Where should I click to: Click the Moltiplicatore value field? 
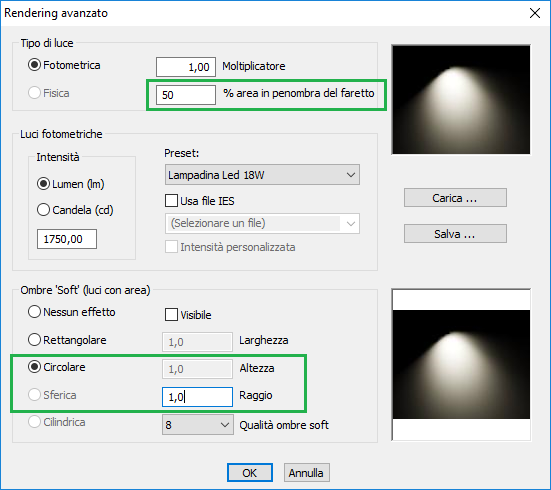pyautogui.click(x=186, y=67)
